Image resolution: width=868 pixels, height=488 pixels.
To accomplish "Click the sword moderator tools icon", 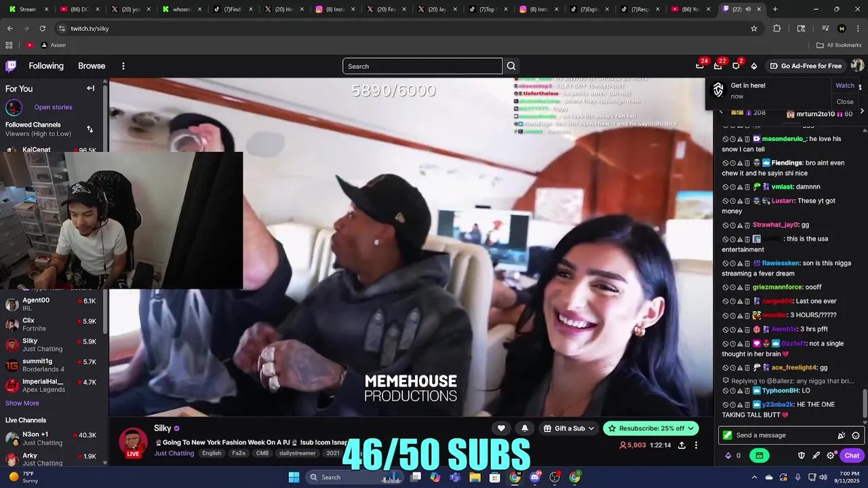I will pyautogui.click(x=816, y=455).
